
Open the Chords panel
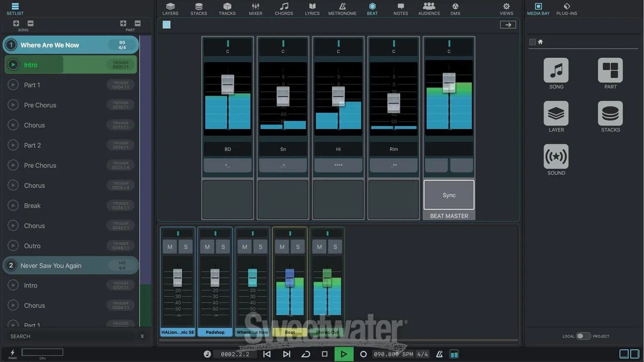pyautogui.click(x=284, y=9)
